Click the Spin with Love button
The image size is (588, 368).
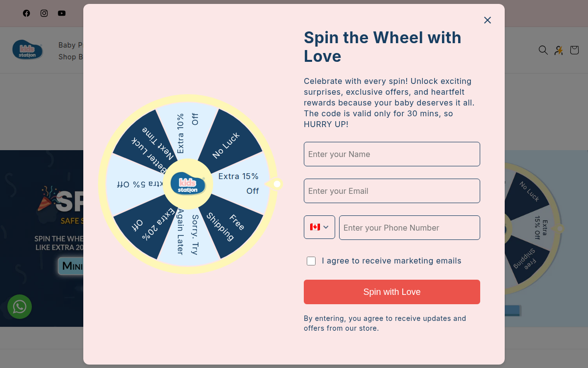point(392,292)
